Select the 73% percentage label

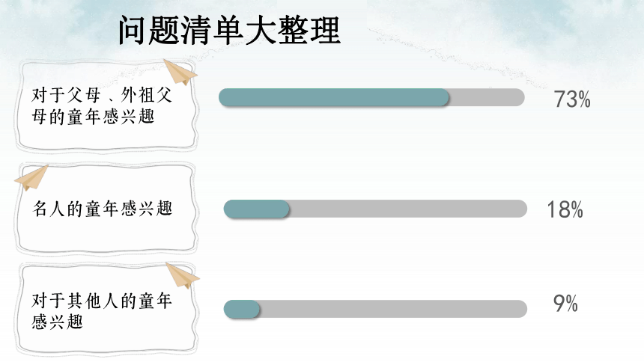[572, 99]
